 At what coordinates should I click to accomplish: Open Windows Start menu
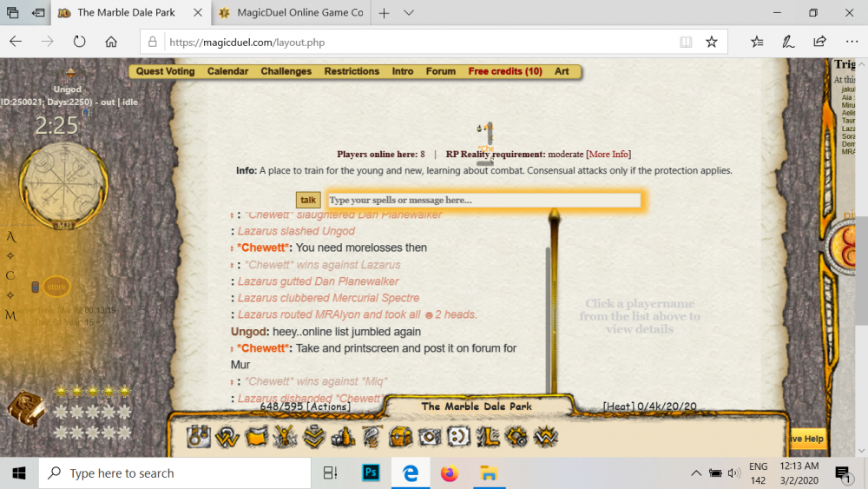click(x=19, y=473)
